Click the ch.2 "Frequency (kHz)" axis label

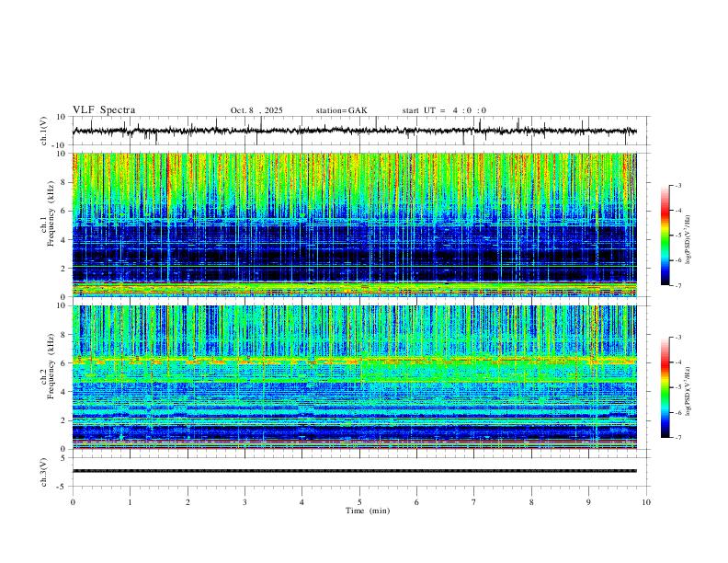[x=51, y=366]
